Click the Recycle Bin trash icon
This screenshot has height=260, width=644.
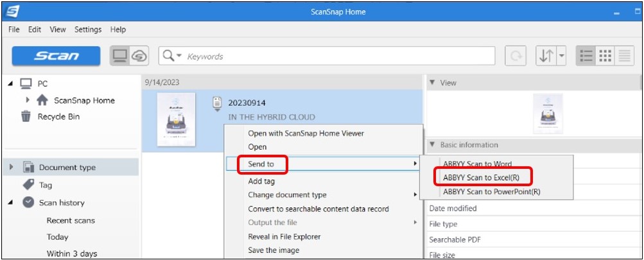26,116
